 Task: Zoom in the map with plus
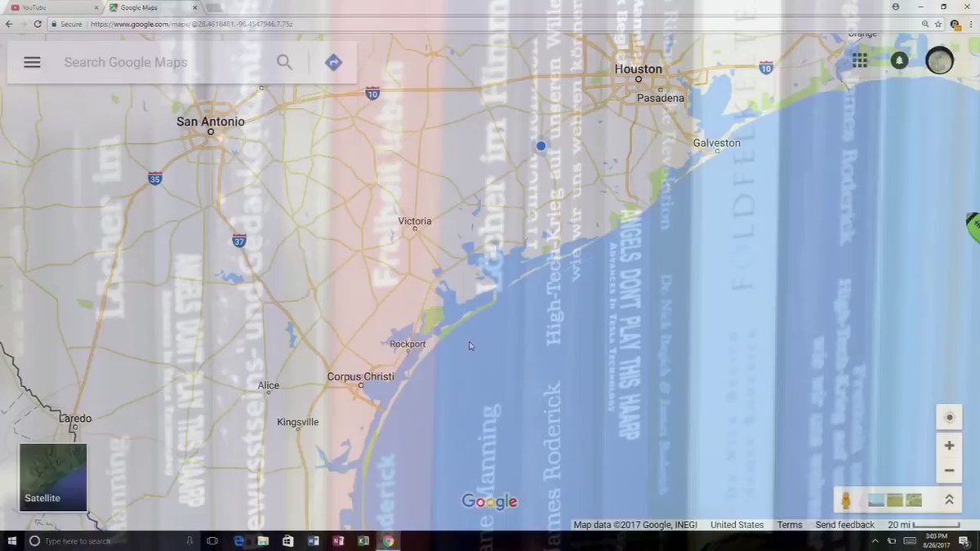pyautogui.click(x=949, y=446)
